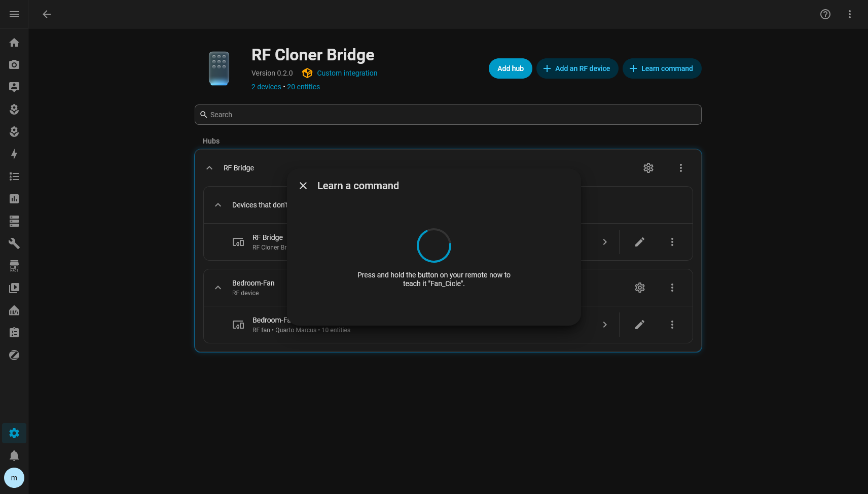
Task: Open the user profile avatar "m"
Action: 14,478
